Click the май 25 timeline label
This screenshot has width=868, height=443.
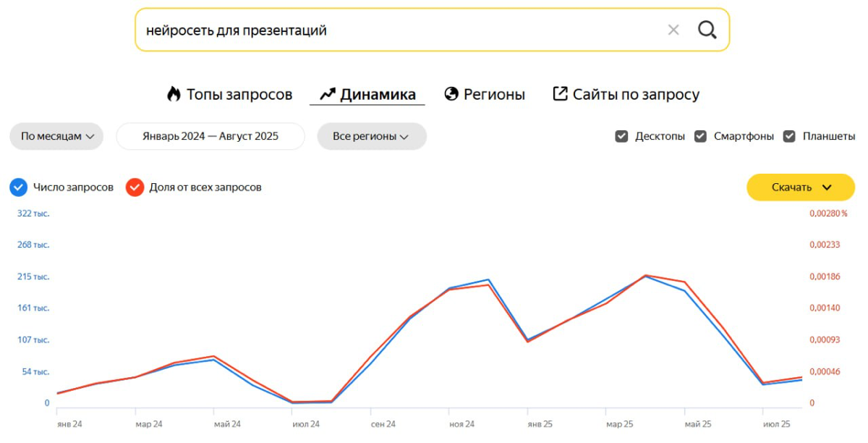click(697, 424)
